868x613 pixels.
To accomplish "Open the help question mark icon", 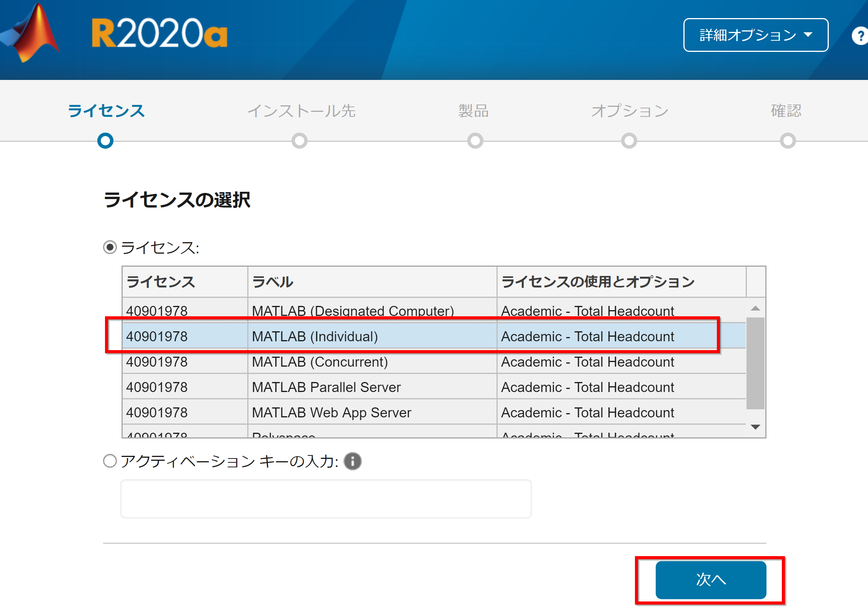I will (860, 36).
